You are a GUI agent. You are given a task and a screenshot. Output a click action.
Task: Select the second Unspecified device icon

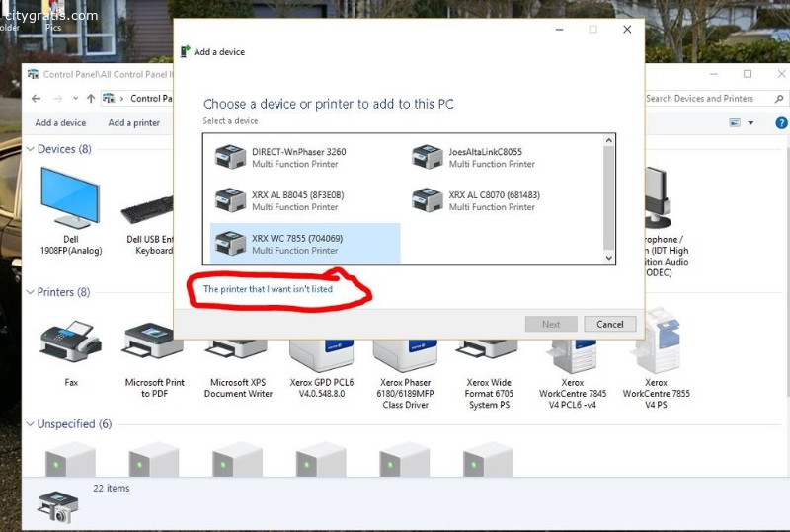(154, 459)
